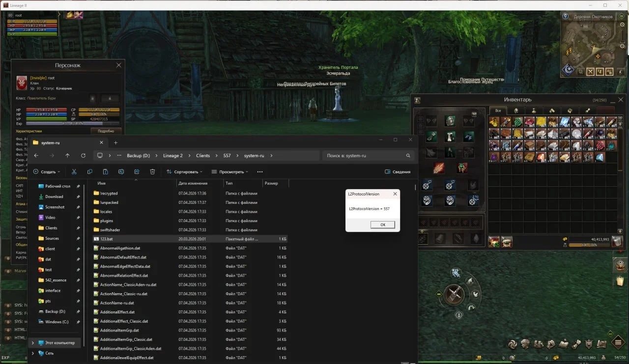Open the character head icon in bottom bar
Screen dimensions: 629x364
pos(525,344)
